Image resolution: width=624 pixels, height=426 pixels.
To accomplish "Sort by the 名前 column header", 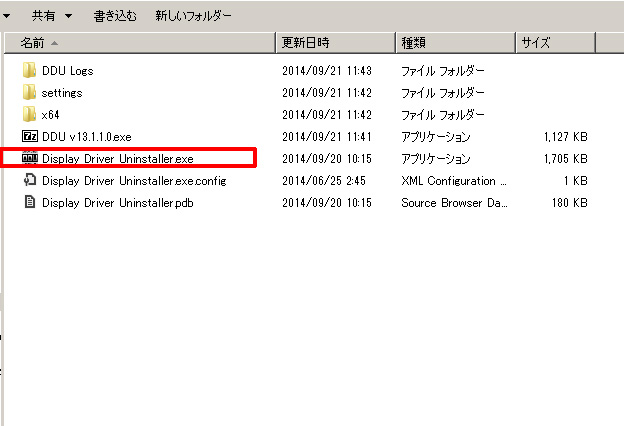I will 139,43.
